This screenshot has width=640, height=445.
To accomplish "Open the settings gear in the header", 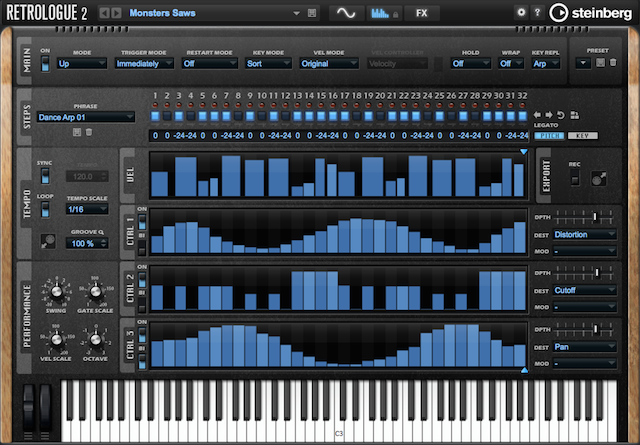I will tap(521, 13).
